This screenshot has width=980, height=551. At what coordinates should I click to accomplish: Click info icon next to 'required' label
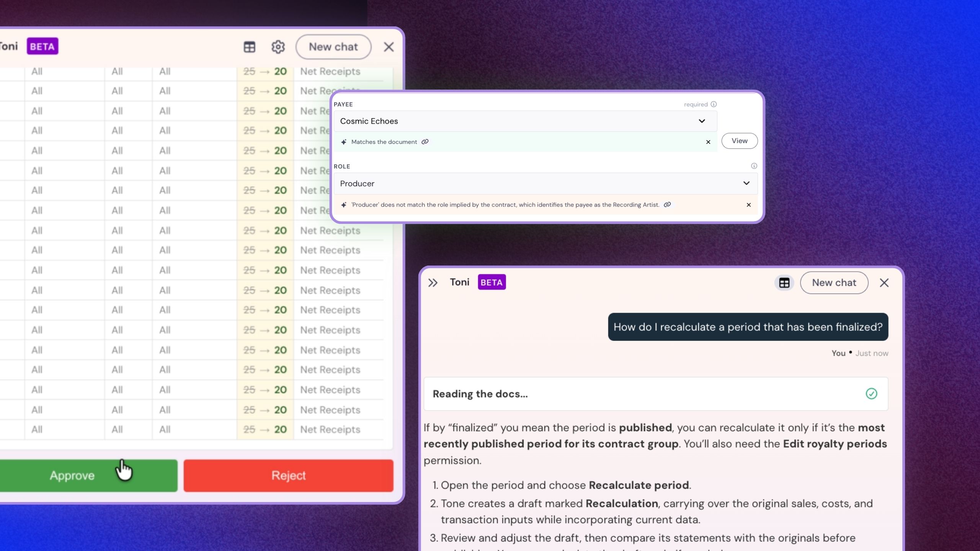coord(714,104)
